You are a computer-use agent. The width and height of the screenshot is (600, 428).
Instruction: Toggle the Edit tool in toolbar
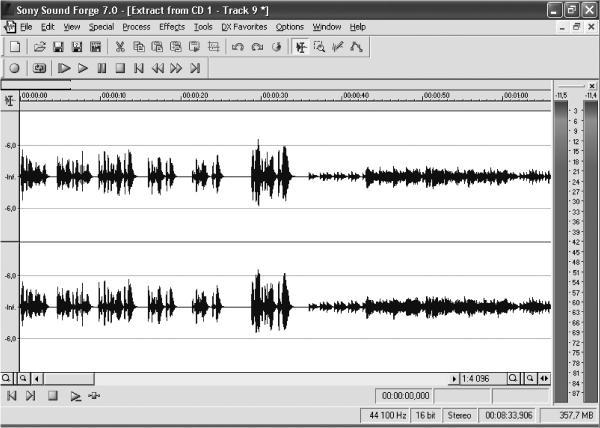tap(301, 47)
